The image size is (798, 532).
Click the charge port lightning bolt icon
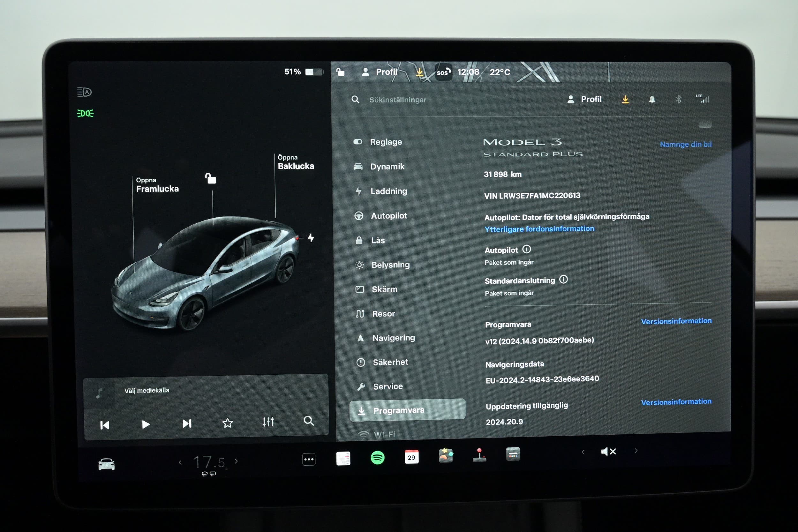tap(311, 237)
